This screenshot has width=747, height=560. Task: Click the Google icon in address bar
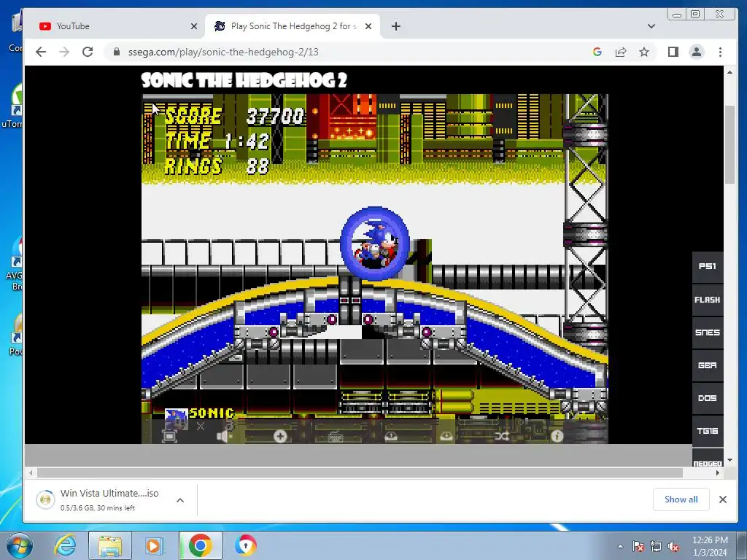pyautogui.click(x=597, y=52)
